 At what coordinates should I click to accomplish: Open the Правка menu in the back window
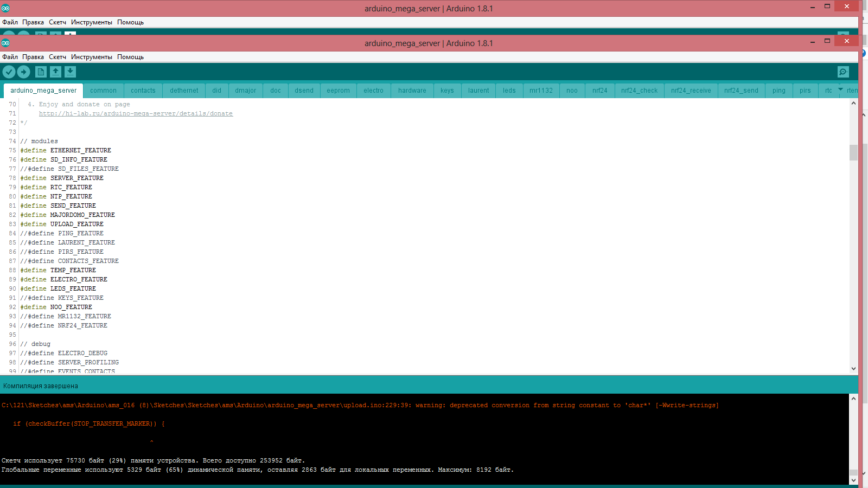(x=33, y=22)
